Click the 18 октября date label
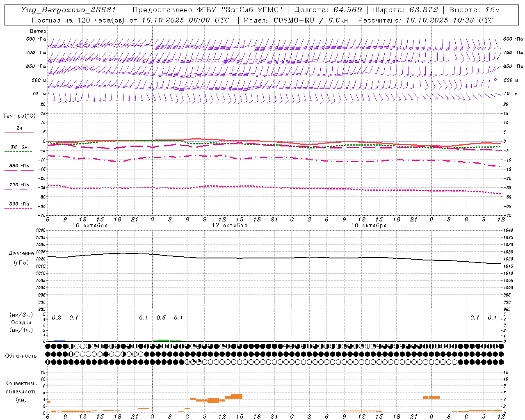 point(369,226)
